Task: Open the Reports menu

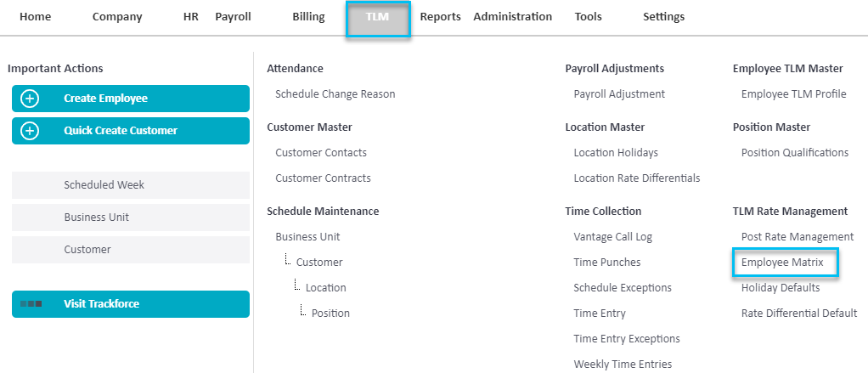Action: [x=441, y=17]
